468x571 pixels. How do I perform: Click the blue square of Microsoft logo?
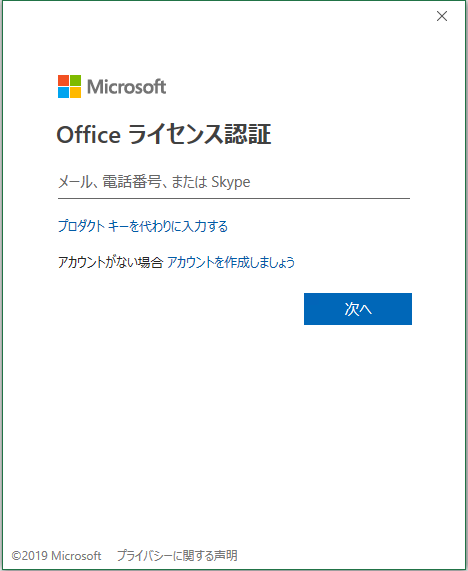pos(63,92)
